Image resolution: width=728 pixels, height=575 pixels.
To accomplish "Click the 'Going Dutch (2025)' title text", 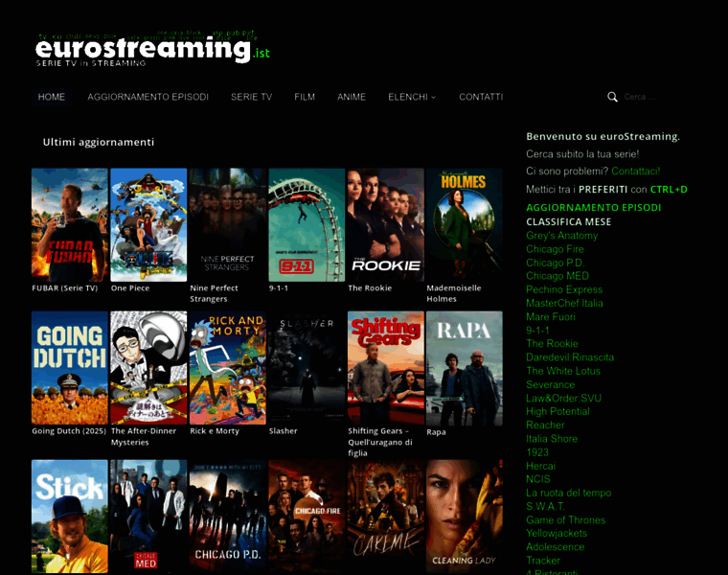I will click(69, 431).
